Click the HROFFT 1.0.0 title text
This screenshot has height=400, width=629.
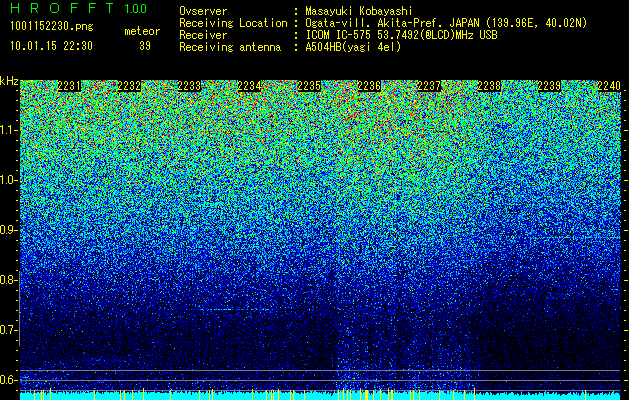[78, 8]
